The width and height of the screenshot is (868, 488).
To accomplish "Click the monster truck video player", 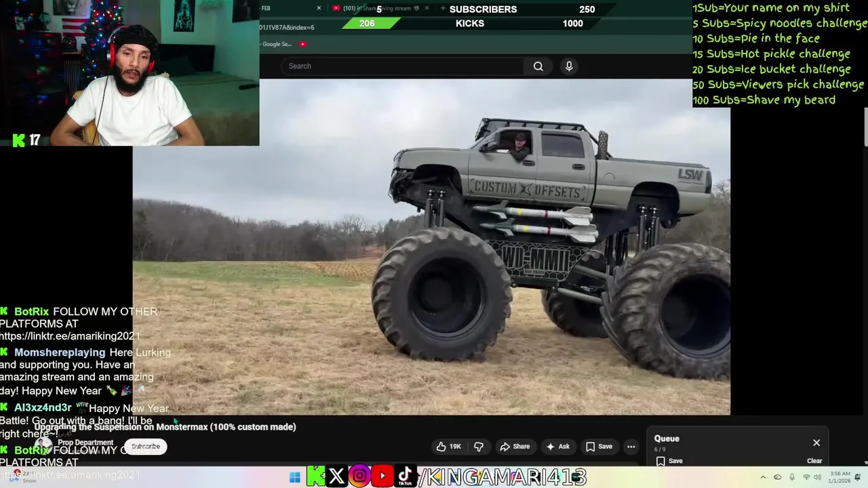I will coord(431,247).
